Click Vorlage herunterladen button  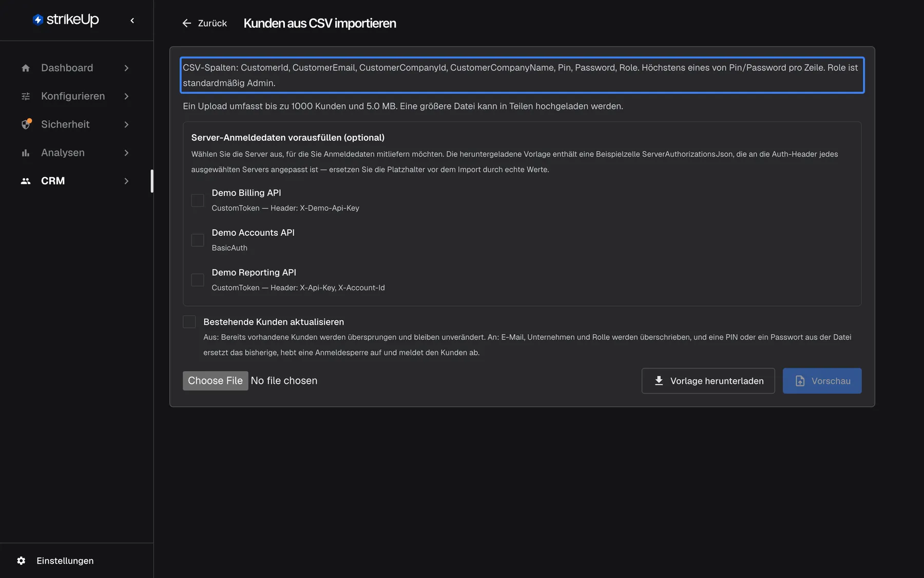[708, 381]
